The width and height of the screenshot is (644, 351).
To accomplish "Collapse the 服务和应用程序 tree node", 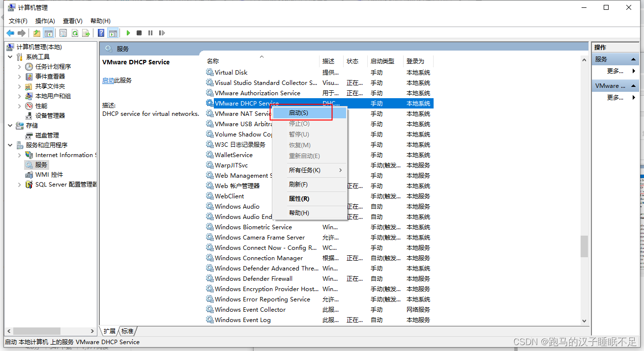I will [10, 145].
